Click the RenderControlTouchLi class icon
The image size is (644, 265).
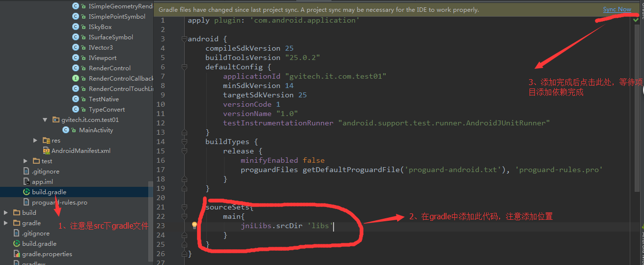(x=76, y=88)
